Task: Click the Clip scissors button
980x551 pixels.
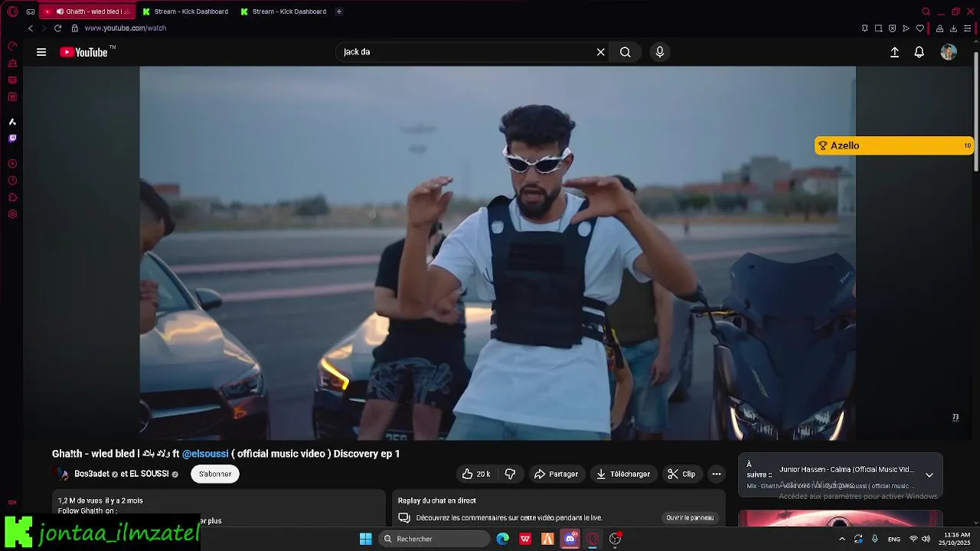Action: click(681, 474)
